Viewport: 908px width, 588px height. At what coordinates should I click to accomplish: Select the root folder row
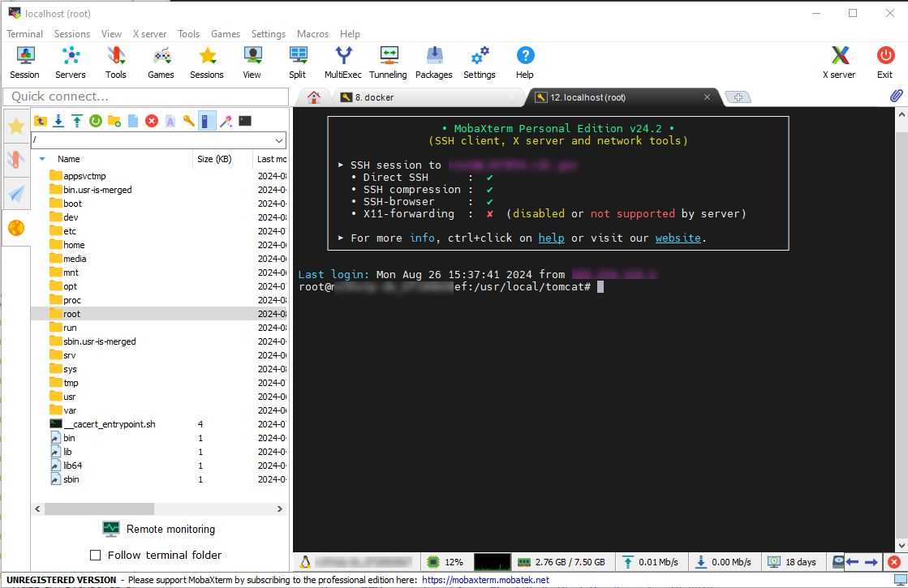pyautogui.click(x=159, y=314)
